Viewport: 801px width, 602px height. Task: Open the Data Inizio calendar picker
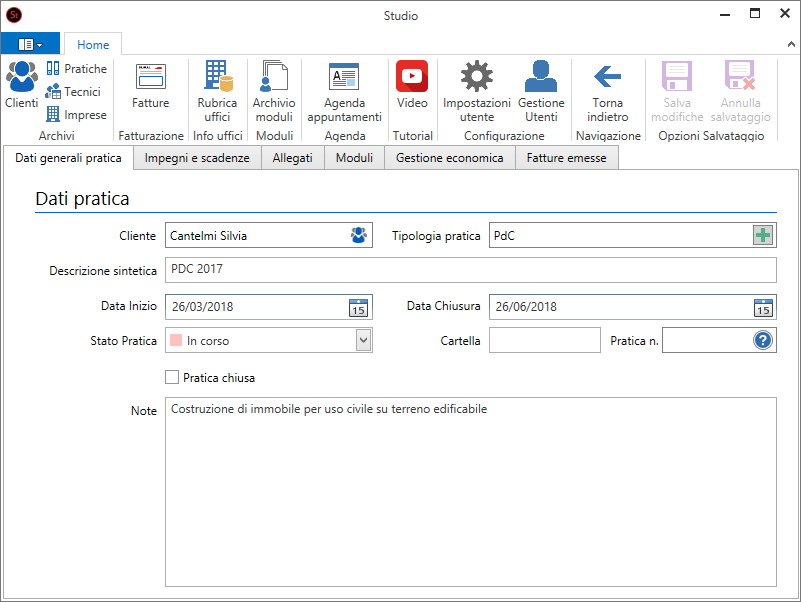pyautogui.click(x=358, y=308)
